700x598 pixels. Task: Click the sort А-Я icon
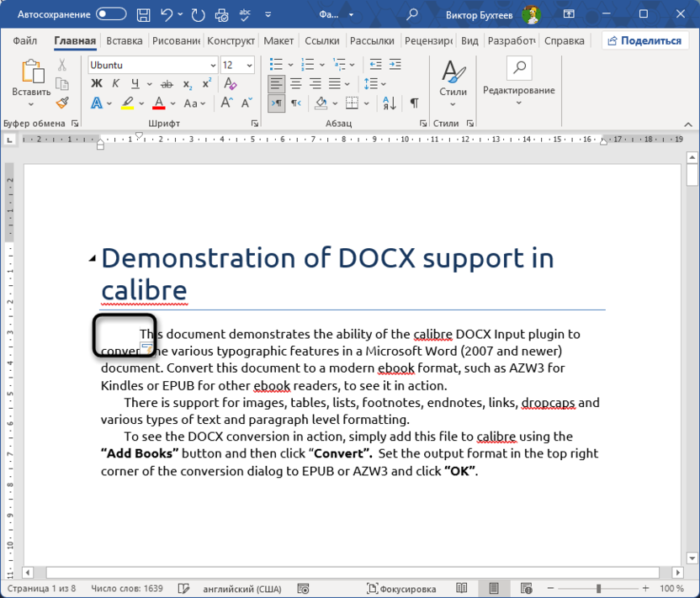tap(390, 103)
